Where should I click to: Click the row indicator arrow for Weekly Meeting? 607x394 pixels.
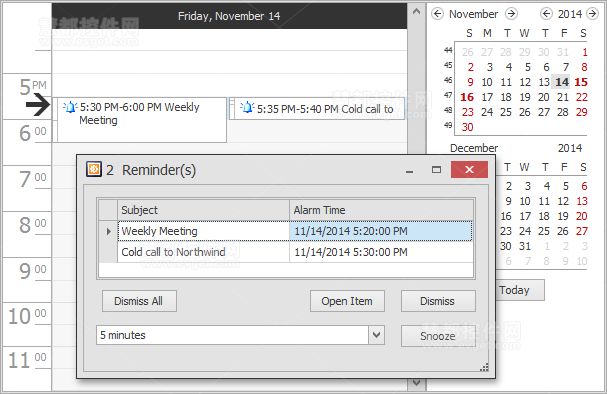108,231
